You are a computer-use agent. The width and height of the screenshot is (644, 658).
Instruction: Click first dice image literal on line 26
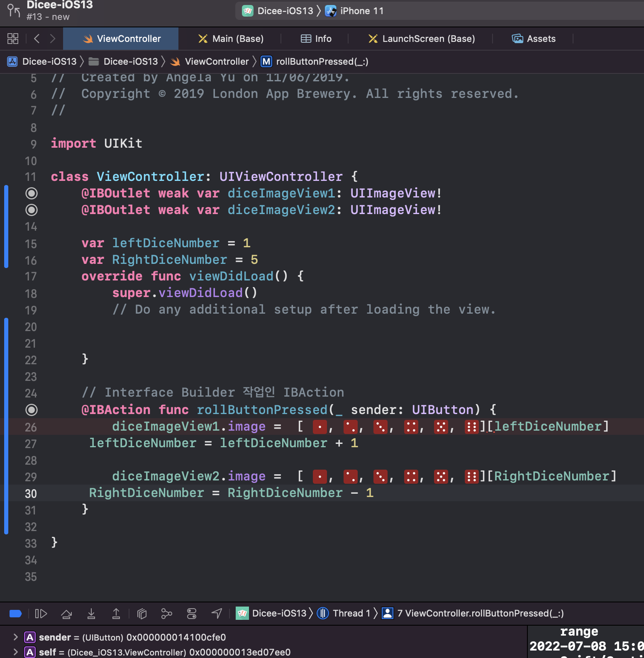[320, 426]
